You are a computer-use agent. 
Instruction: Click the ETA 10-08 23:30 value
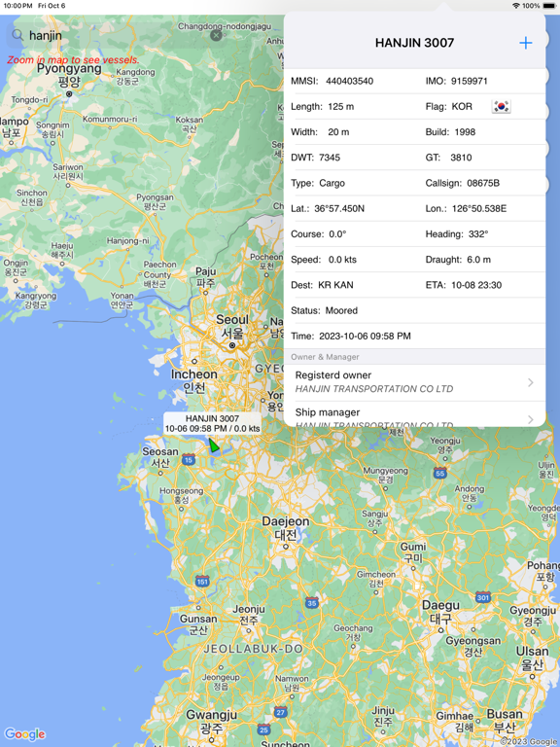pyautogui.click(x=476, y=285)
